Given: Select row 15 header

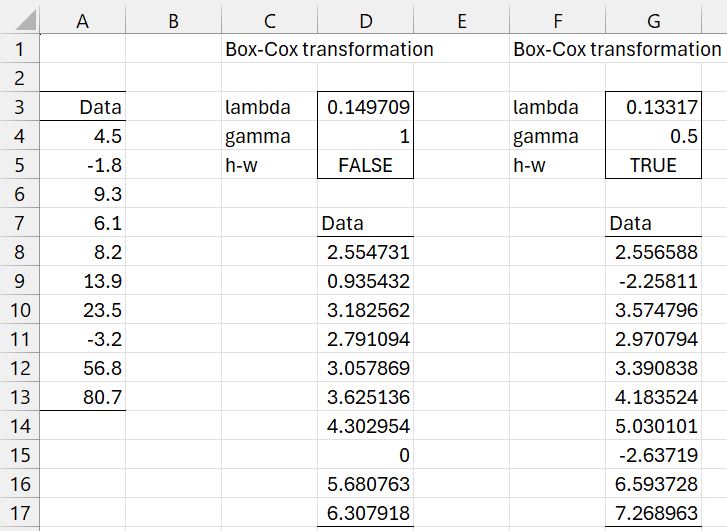Looking at the screenshot, I should pyautogui.click(x=20, y=454).
